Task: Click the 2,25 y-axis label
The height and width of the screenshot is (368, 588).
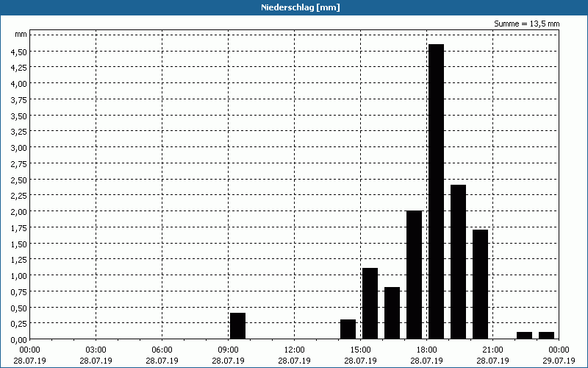Action: pos(19,196)
